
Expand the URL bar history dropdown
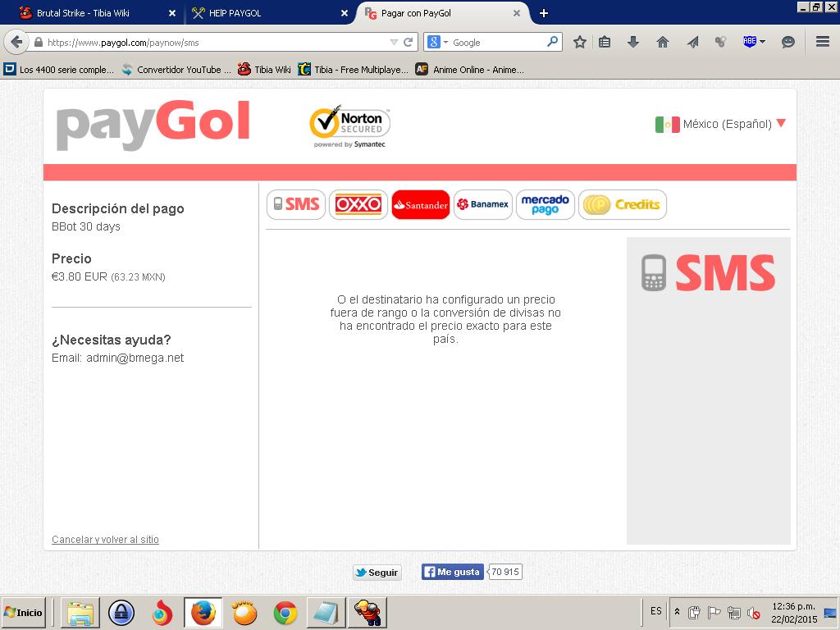click(x=394, y=42)
